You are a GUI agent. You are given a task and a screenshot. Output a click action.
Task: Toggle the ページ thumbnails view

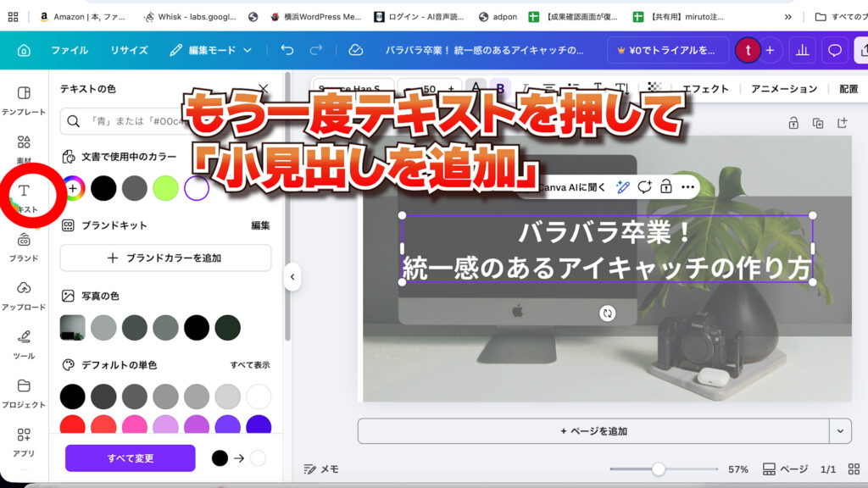[x=785, y=469]
